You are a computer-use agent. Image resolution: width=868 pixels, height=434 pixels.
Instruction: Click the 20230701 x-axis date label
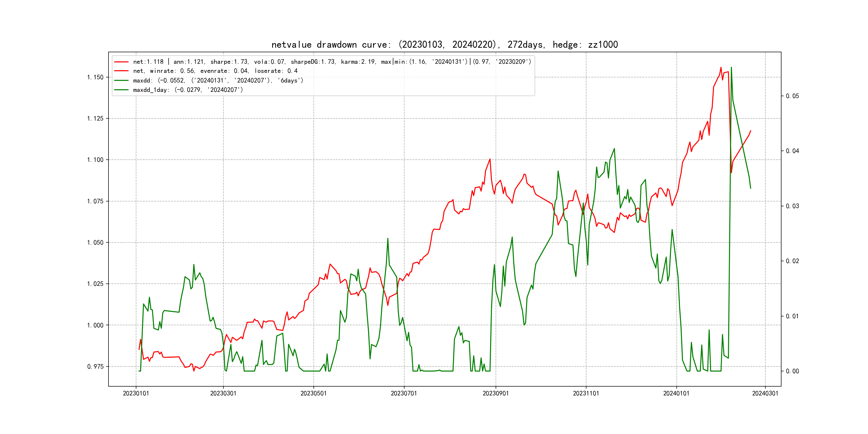pyautogui.click(x=404, y=394)
